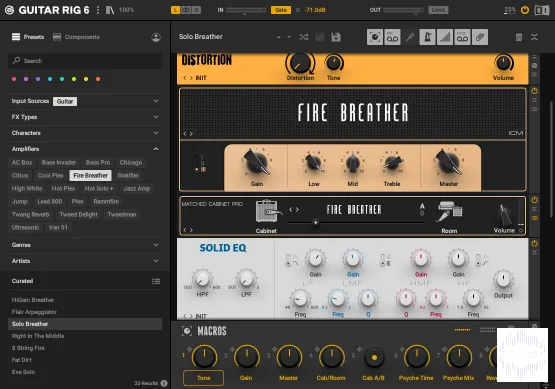
Task: Toggle Solid EQ power button
Action: point(534,243)
